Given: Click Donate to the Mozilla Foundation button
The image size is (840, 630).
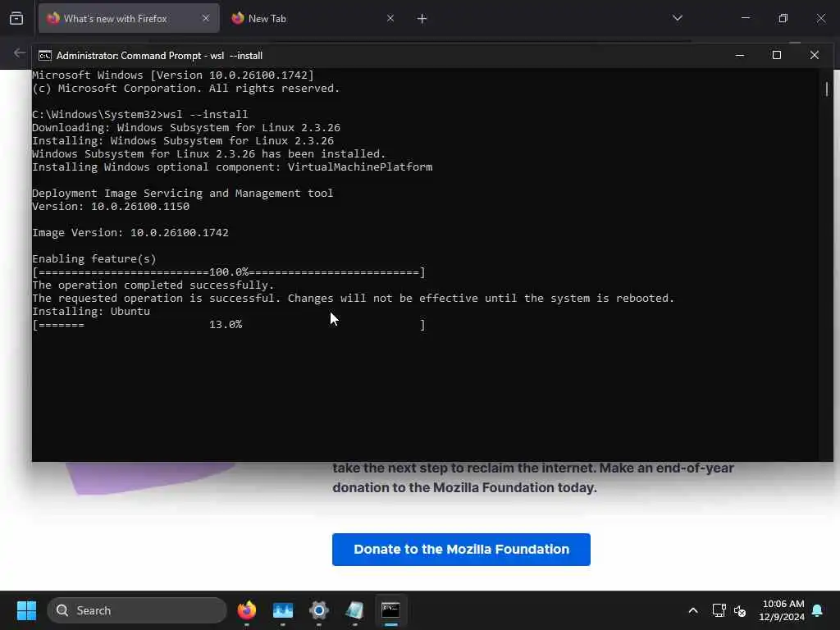Looking at the screenshot, I should [x=461, y=549].
